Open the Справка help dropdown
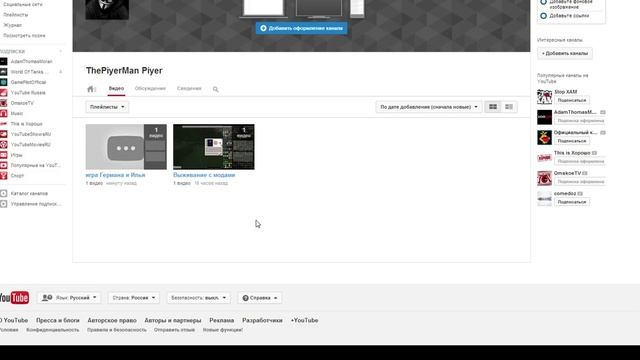This screenshot has height=360, width=640. point(260,298)
